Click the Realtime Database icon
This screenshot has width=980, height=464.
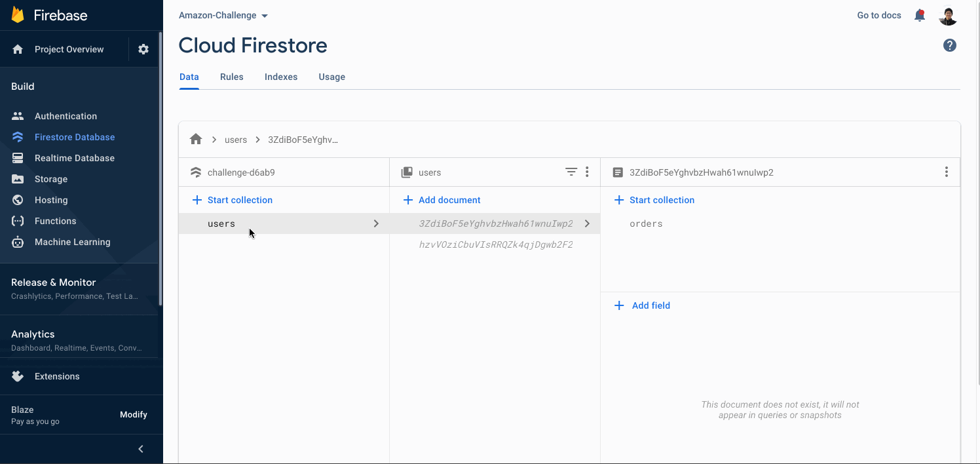tap(18, 158)
